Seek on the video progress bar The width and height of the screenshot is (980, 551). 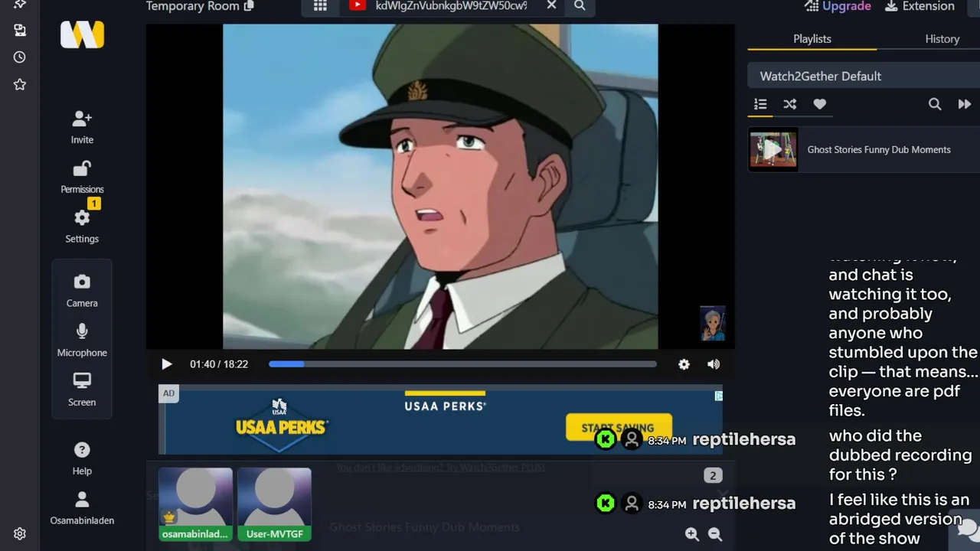tap(462, 364)
